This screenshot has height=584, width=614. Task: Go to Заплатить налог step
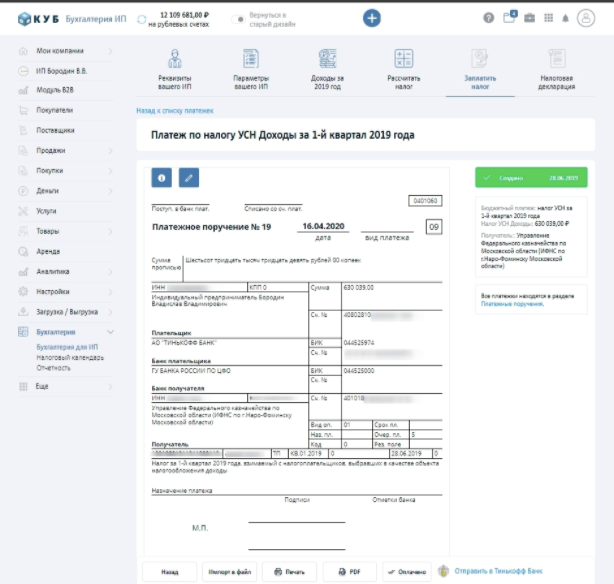480,69
